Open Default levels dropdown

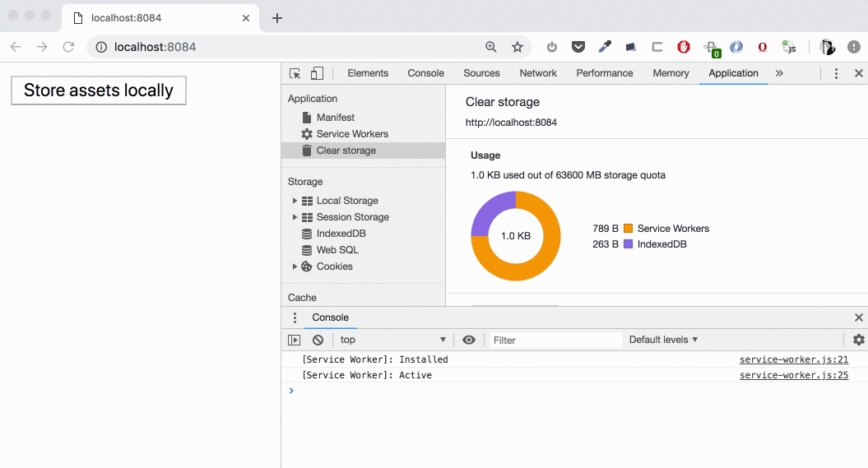663,340
